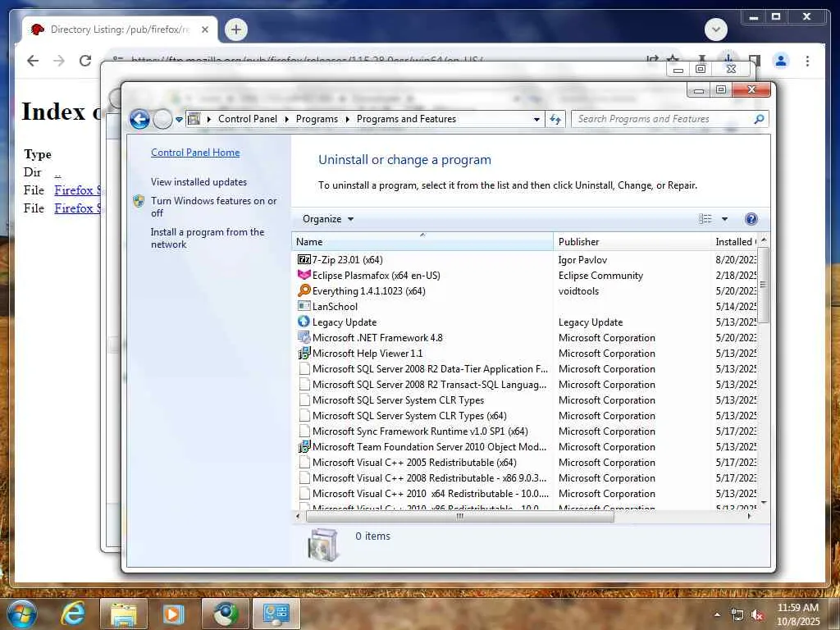Select the Everything 1.4.1.1023 icon
The height and width of the screenshot is (630, 840).
[x=304, y=290]
